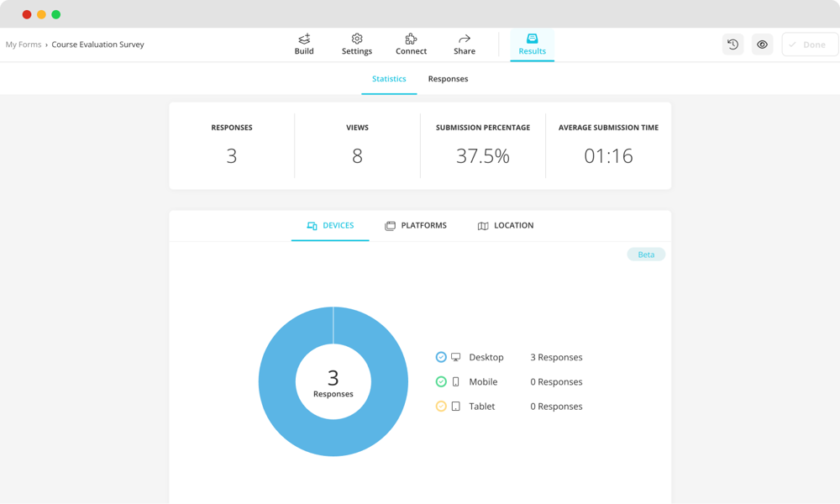Image resolution: width=840 pixels, height=504 pixels.
Task: Toggle the Tablet responses indicator
Action: click(440, 406)
